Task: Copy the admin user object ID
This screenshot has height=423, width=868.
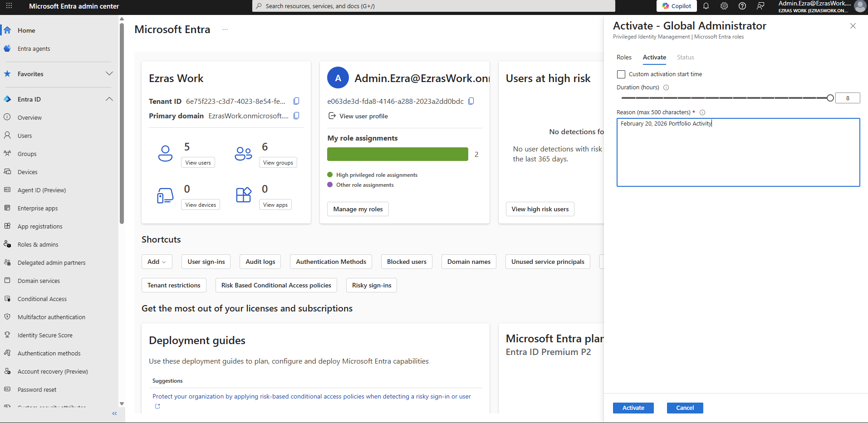Action: point(471,101)
